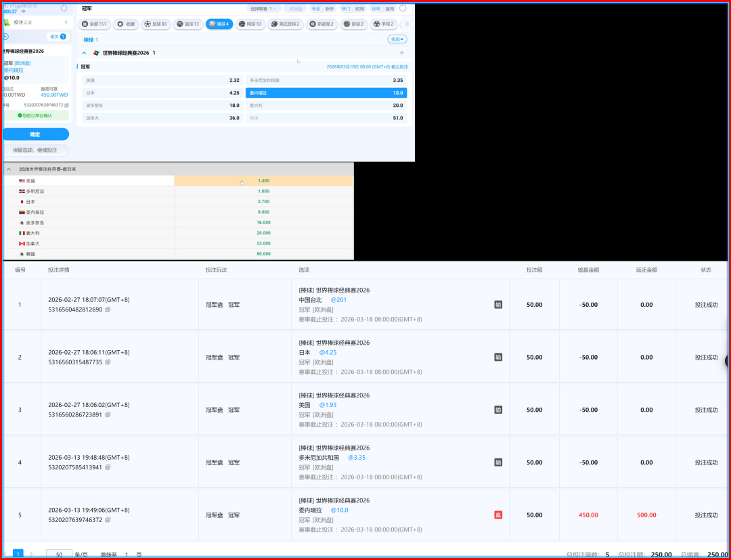The image size is (731, 560).
Task: Collapse the 世界棒球经典赛2026 league section
Action: coord(84,53)
